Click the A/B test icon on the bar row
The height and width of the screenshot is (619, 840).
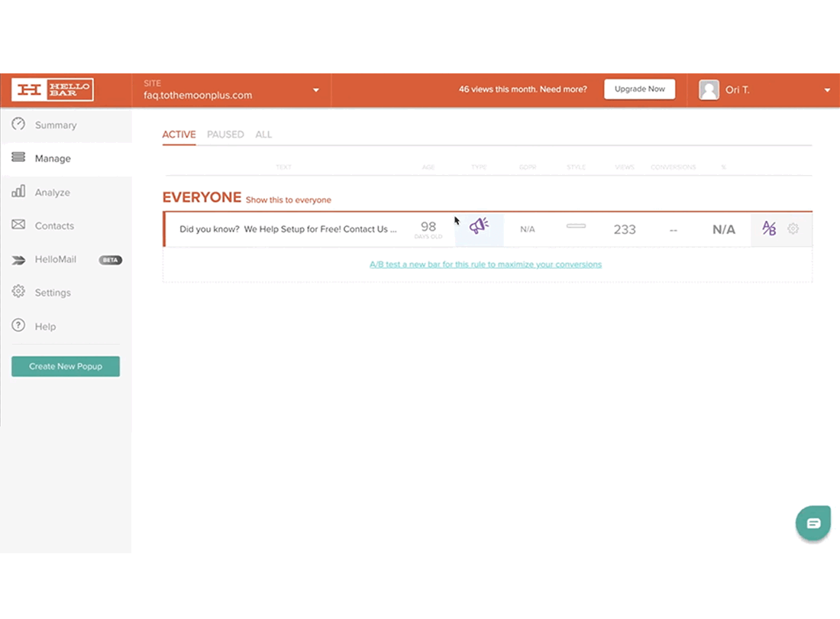coord(768,228)
